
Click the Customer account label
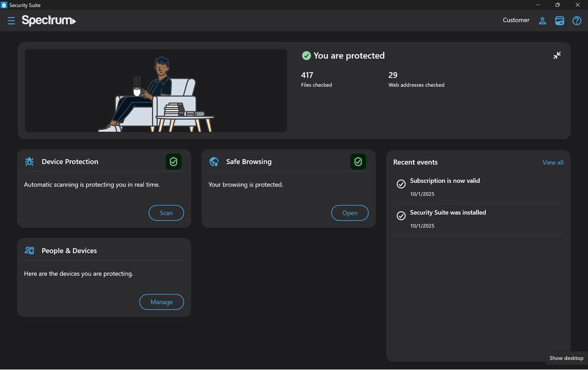(516, 20)
